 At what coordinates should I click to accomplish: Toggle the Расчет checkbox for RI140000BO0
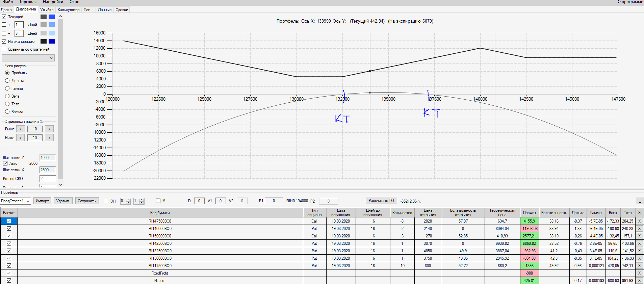pyautogui.click(x=9, y=229)
